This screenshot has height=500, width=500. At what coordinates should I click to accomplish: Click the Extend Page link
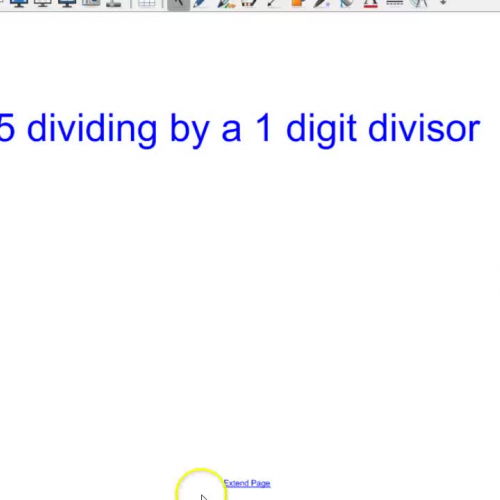(x=247, y=483)
